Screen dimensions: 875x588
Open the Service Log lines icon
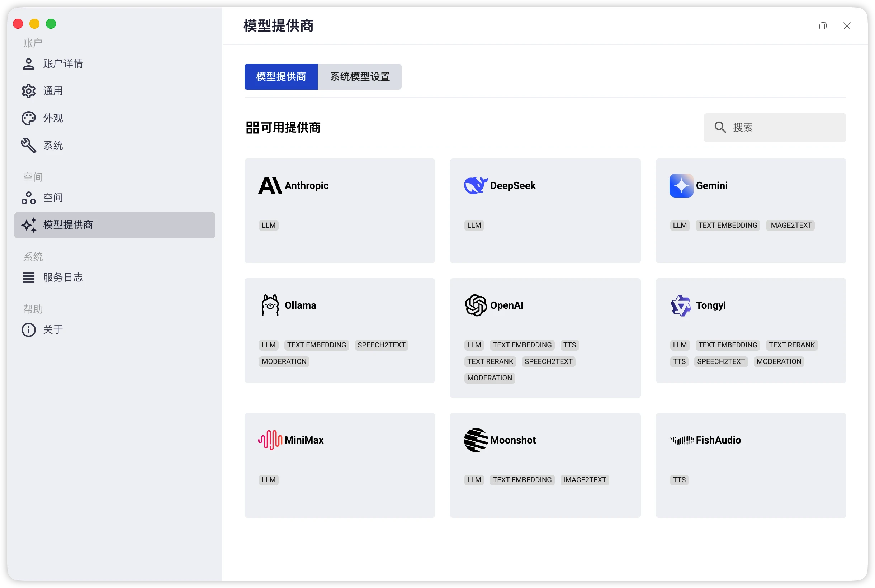[x=28, y=278]
